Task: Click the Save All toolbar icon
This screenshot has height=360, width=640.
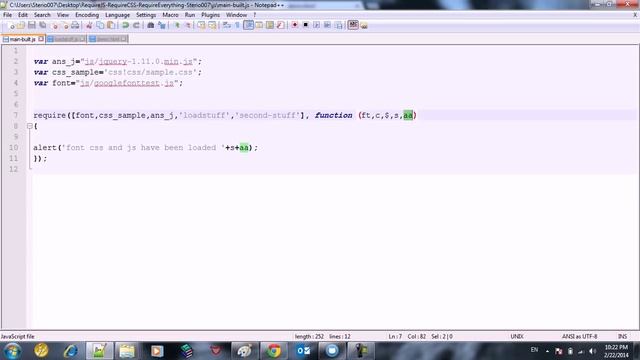Action: click(42, 25)
